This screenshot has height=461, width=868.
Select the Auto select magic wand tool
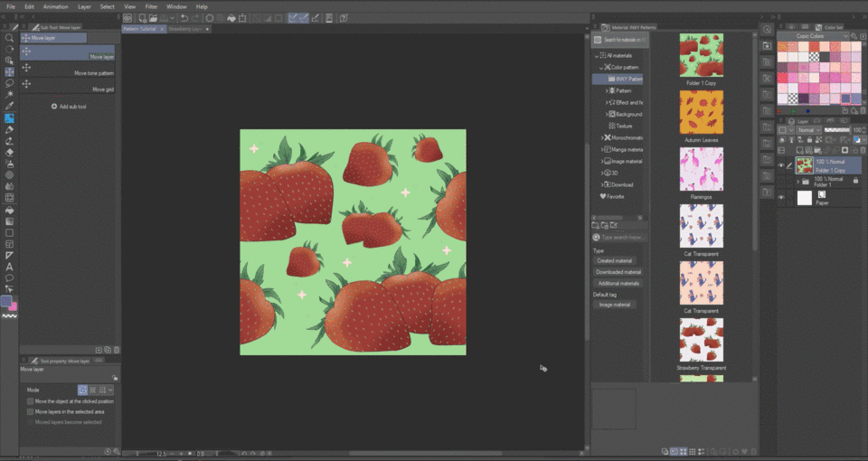click(x=9, y=94)
